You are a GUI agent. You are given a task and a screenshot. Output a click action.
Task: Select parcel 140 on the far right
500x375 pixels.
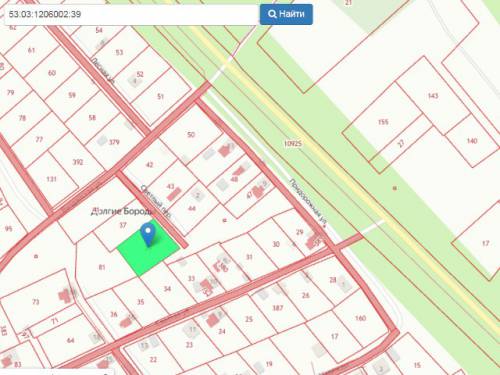pyautogui.click(x=472, y=141)
